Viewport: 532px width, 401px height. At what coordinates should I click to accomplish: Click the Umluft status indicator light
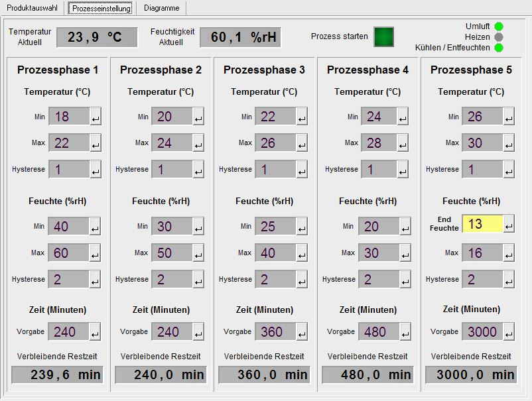[499, 27]
